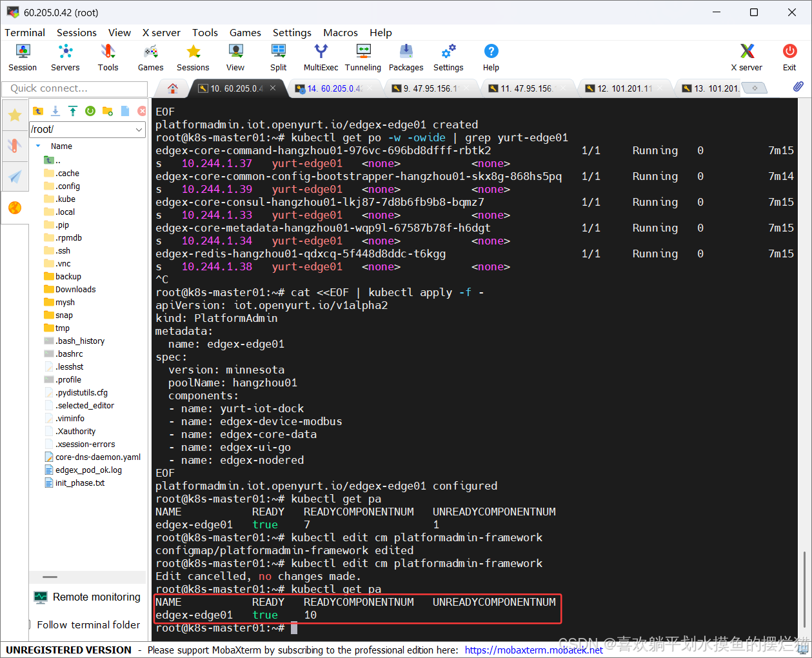Open the Tunneling toolbar icon
This screenshot has width=812, height=658.
(x=363, y=57)
